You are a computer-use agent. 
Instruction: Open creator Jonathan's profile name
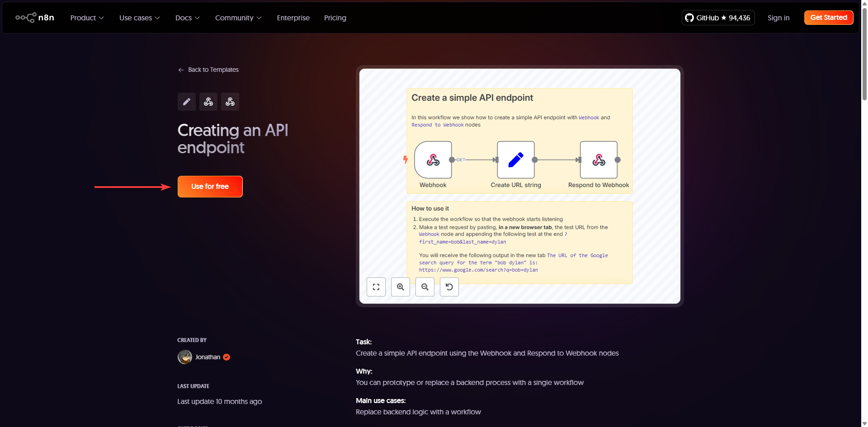(x=208, y=357)
